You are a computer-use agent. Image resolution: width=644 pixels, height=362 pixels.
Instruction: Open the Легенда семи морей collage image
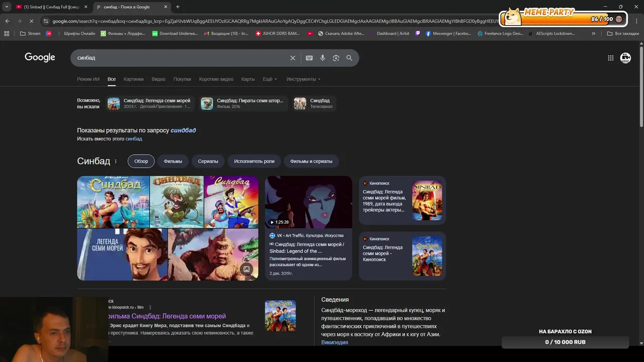(x=122, y=254)
